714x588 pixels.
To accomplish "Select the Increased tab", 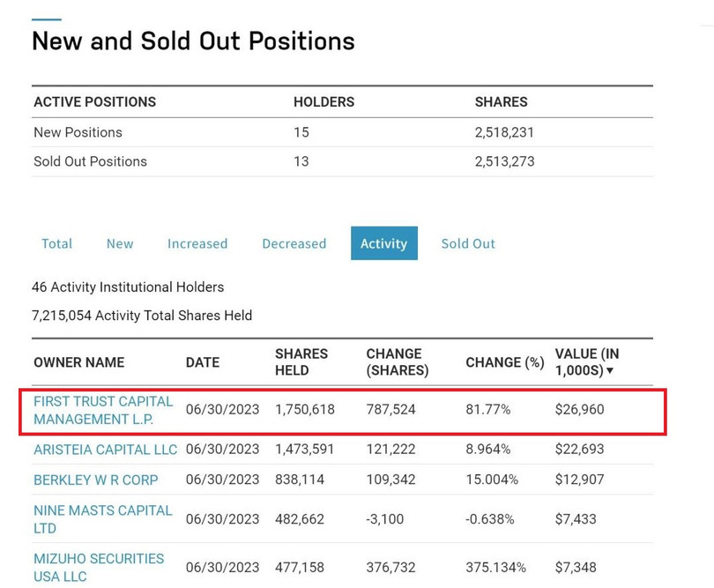I will 197,243.
